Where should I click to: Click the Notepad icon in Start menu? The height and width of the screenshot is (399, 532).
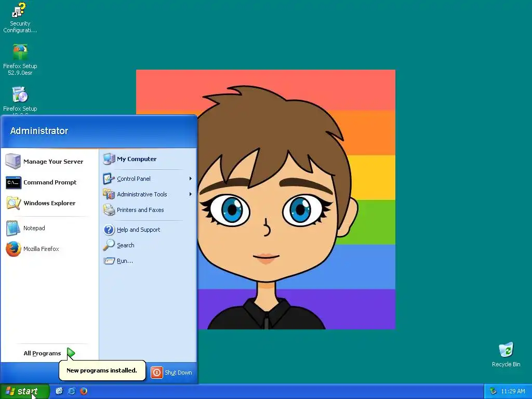tap(13, 228)
